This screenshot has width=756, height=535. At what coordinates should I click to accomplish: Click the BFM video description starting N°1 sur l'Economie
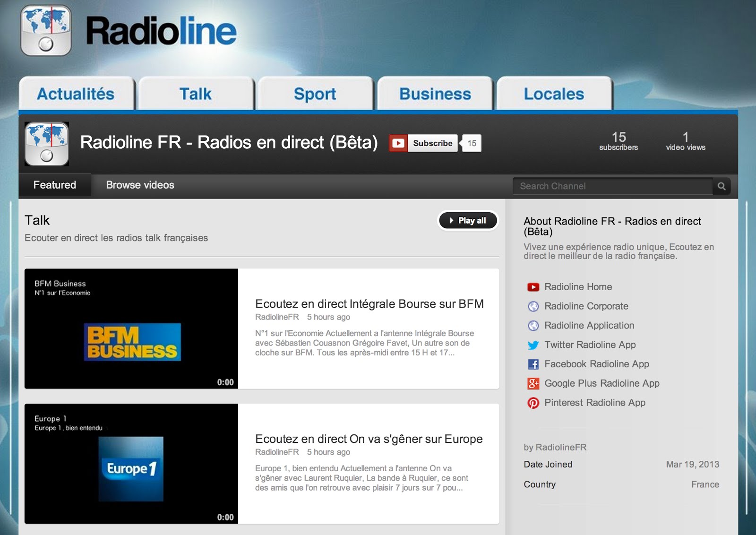pyautogui.click(x=364, y=343)
